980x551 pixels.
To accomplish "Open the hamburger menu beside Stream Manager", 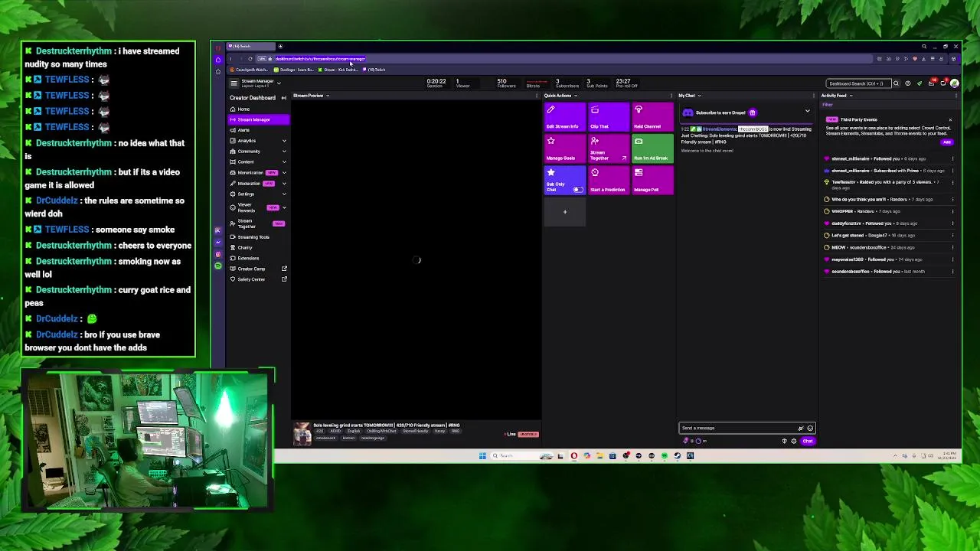I will point(234,83).
